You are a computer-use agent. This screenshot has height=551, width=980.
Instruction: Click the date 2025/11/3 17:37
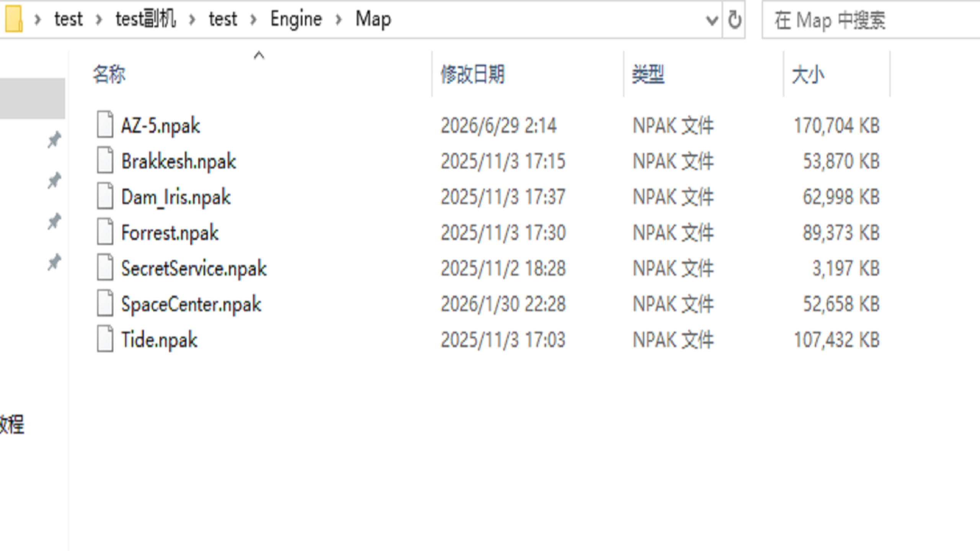[x=503, y=197]
